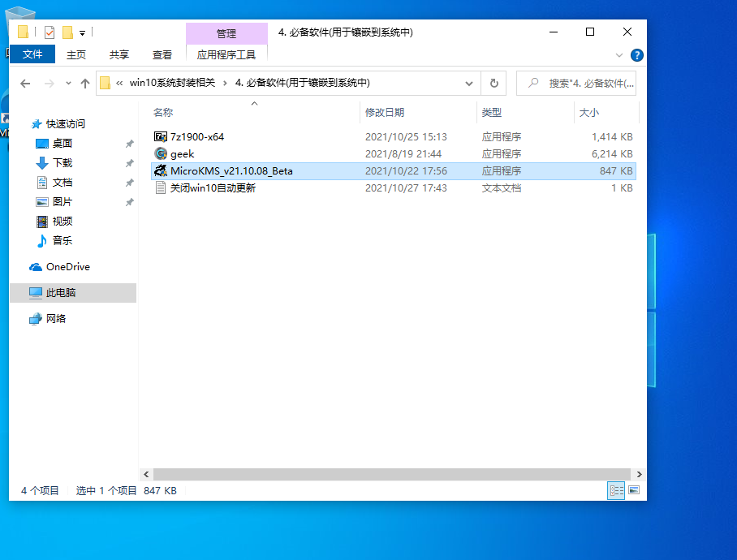737x560 pixels.
Task: Open the address bar history dropdown
Action: click(x=469, y=83)
